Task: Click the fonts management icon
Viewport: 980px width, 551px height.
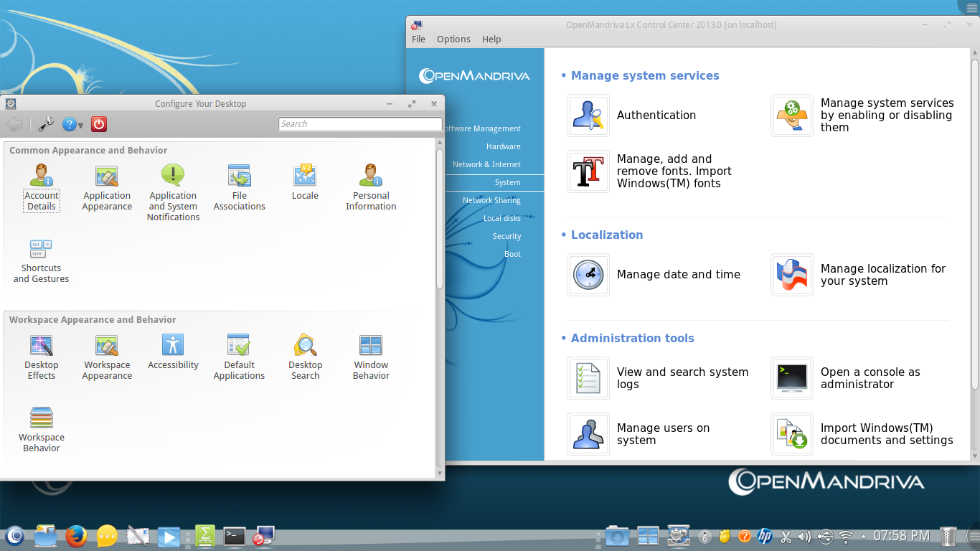Action: (588, 171)
